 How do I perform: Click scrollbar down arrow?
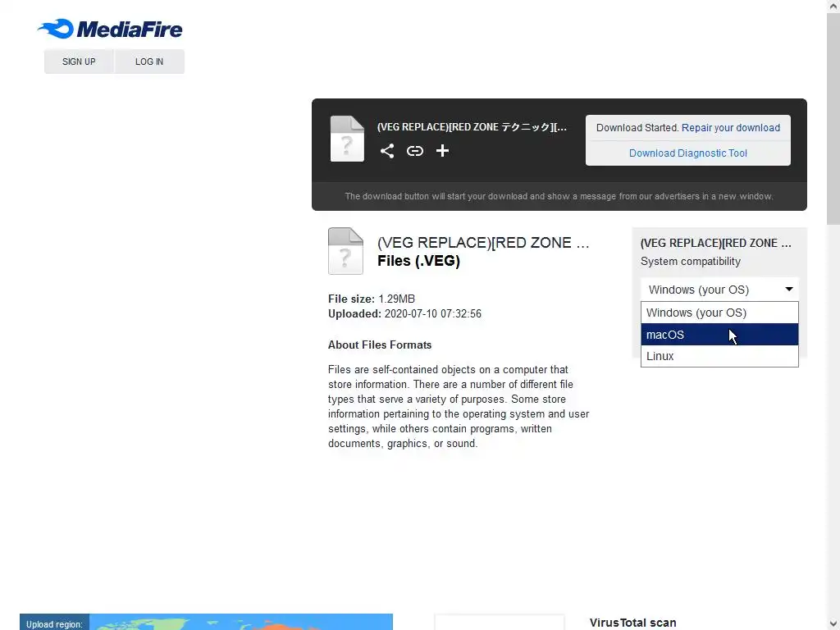pyautogui.click(x=833, y=623)
